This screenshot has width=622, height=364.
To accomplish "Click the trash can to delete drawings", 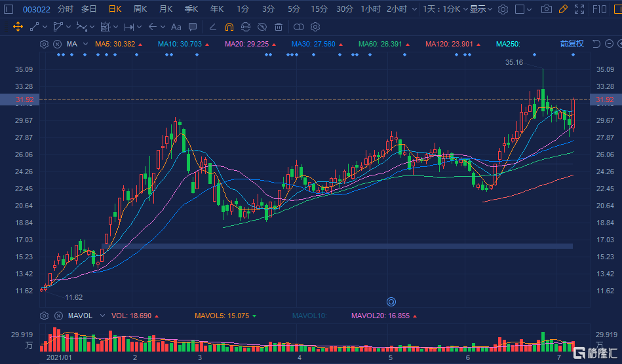I will pos(279,27).
